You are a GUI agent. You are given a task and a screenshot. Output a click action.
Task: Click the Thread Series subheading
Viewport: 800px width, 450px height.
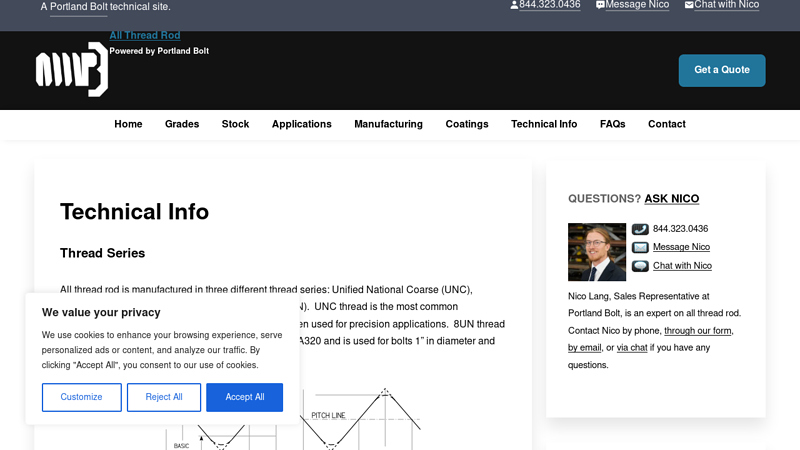point(103,253)
